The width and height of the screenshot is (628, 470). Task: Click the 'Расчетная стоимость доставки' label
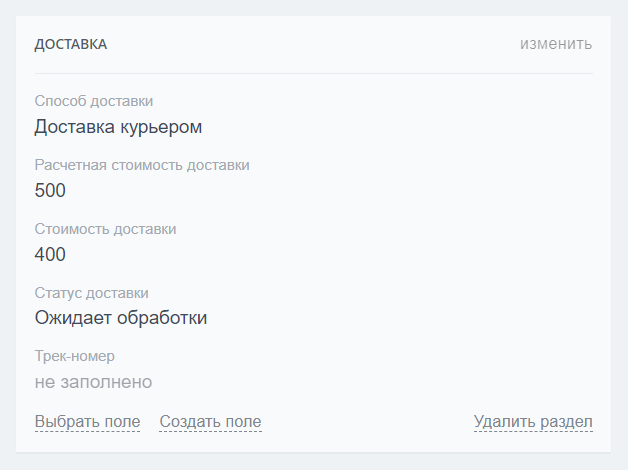coord(142,165)
